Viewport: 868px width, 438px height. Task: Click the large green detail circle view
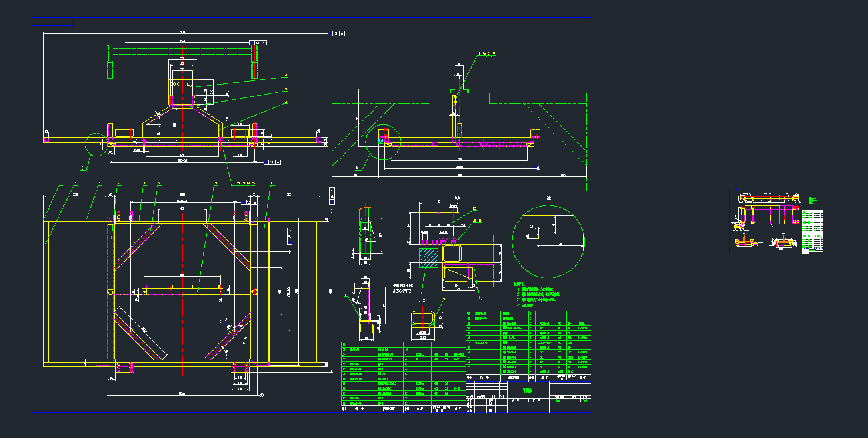(x=548, y=242)
